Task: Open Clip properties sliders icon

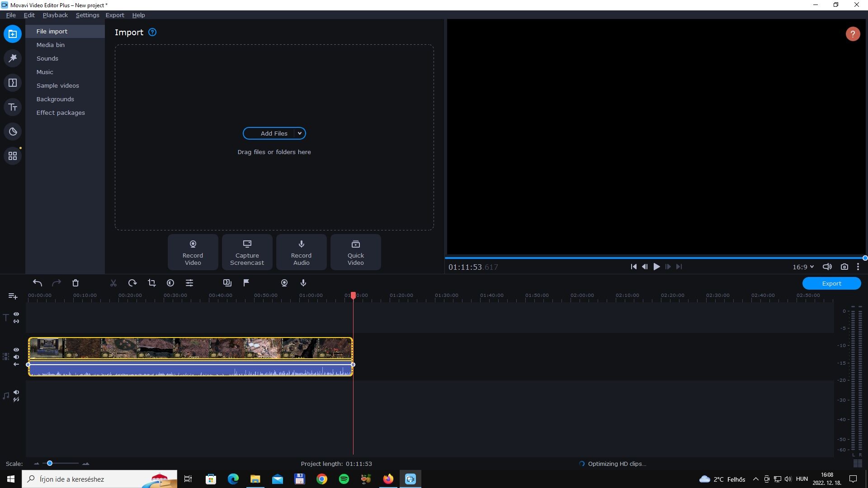Action: pyautogui.click(x=189, y=283)
